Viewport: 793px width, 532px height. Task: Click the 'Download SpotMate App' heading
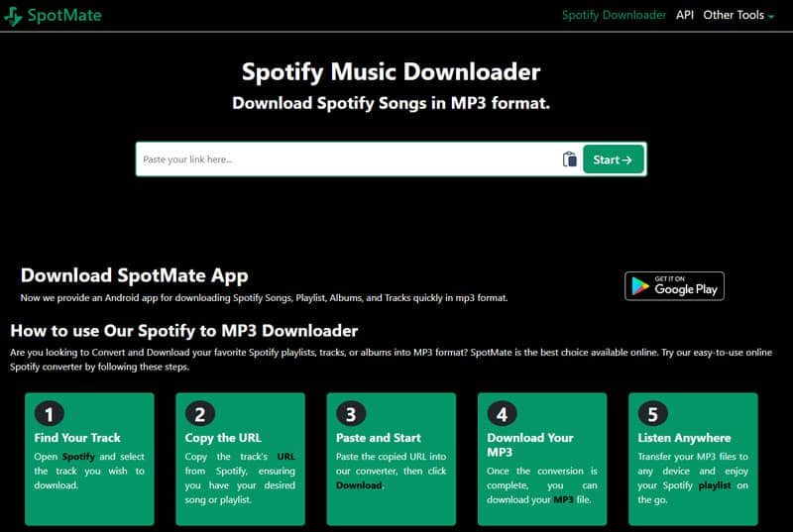[135, 275]
